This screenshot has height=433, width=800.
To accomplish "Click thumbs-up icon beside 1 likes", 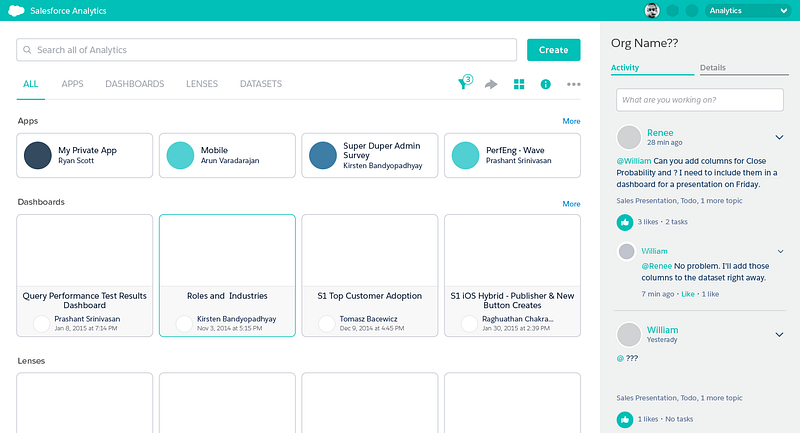I will pyautogui.click(x=624, y=419).
